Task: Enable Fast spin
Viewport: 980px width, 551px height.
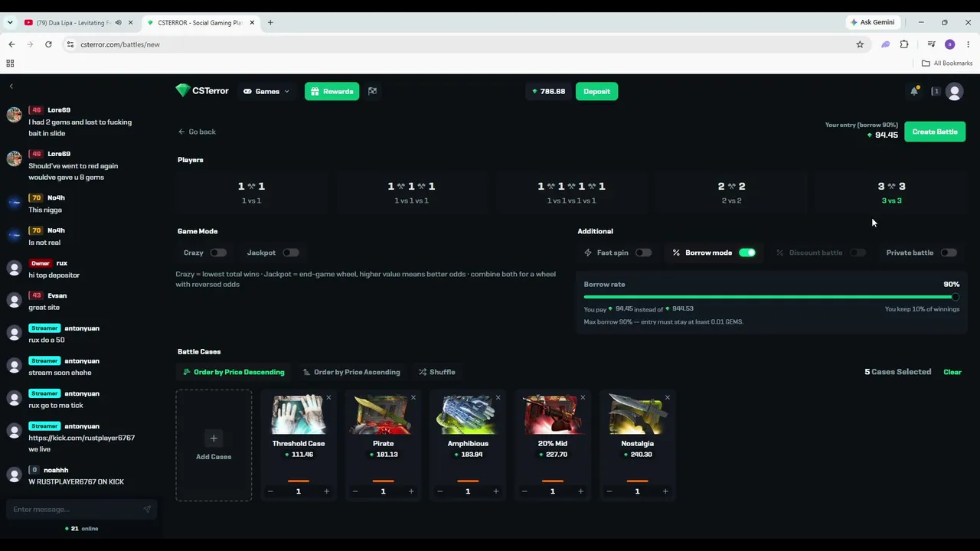Action: 643,253
